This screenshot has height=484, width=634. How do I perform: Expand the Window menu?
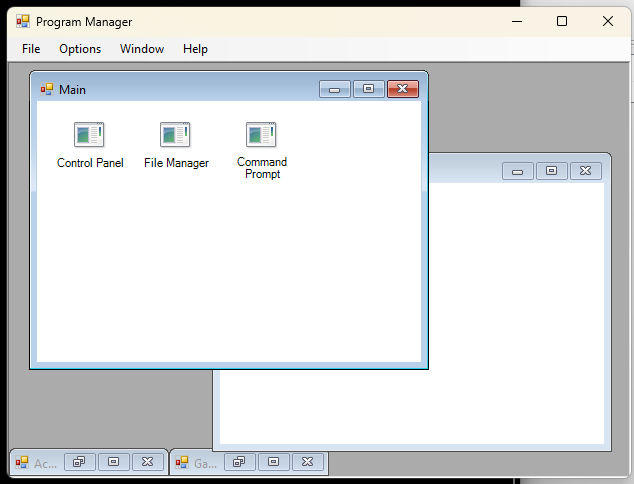tap(142, 49)
